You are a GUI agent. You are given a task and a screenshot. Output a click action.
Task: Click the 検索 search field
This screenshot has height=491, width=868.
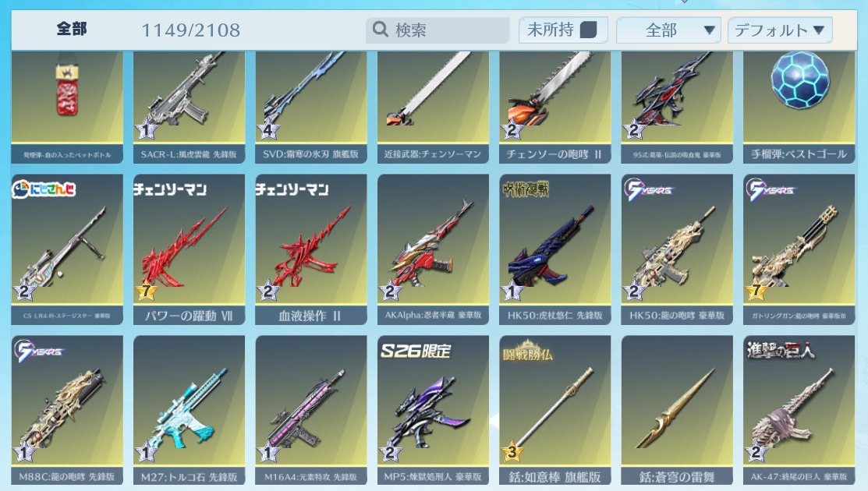coord(438,30)
